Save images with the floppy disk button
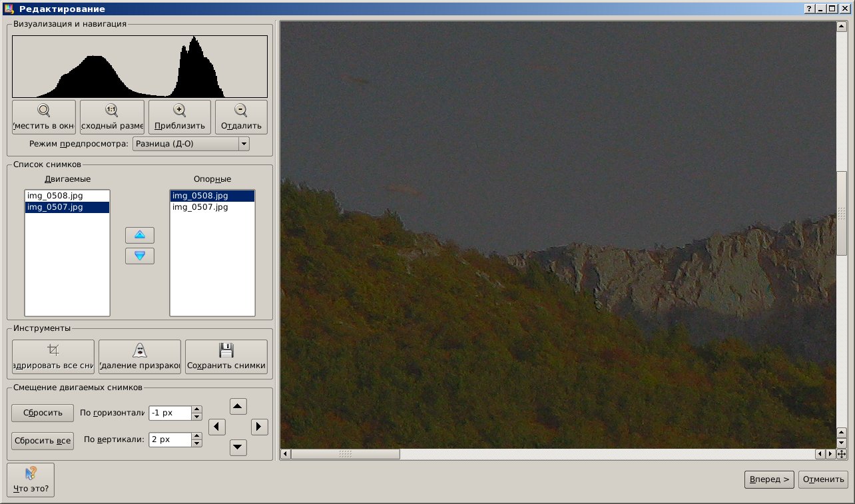The width and height of the screenshot is (855, 504). click(226, 357)
